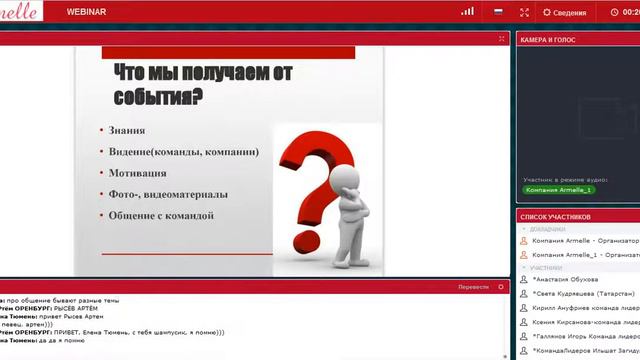The width and height of the screenshot is (640, 360).
Task: Select participant Света Кудрявцева (Татарстан)
Action: pos(579,294)
